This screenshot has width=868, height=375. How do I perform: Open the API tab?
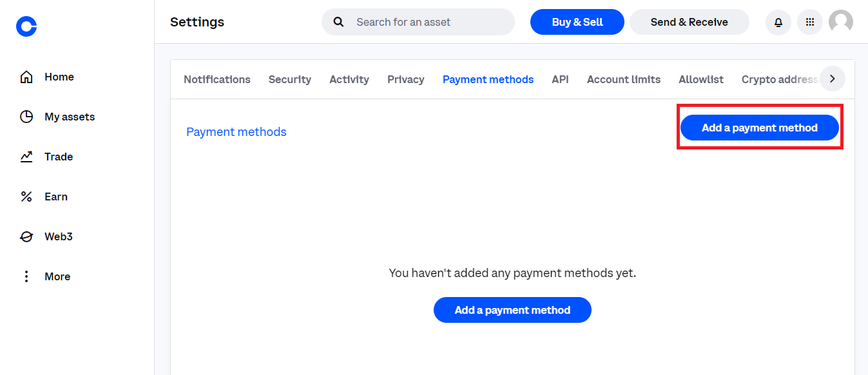[x=560, y=79]
